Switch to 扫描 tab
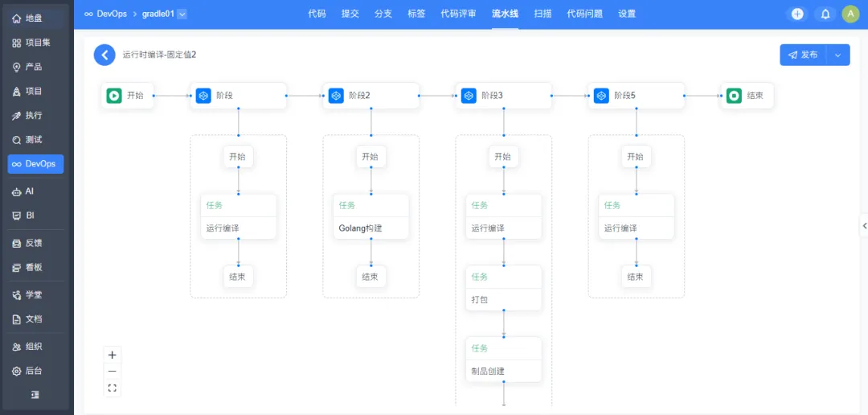 coord(542,14)
